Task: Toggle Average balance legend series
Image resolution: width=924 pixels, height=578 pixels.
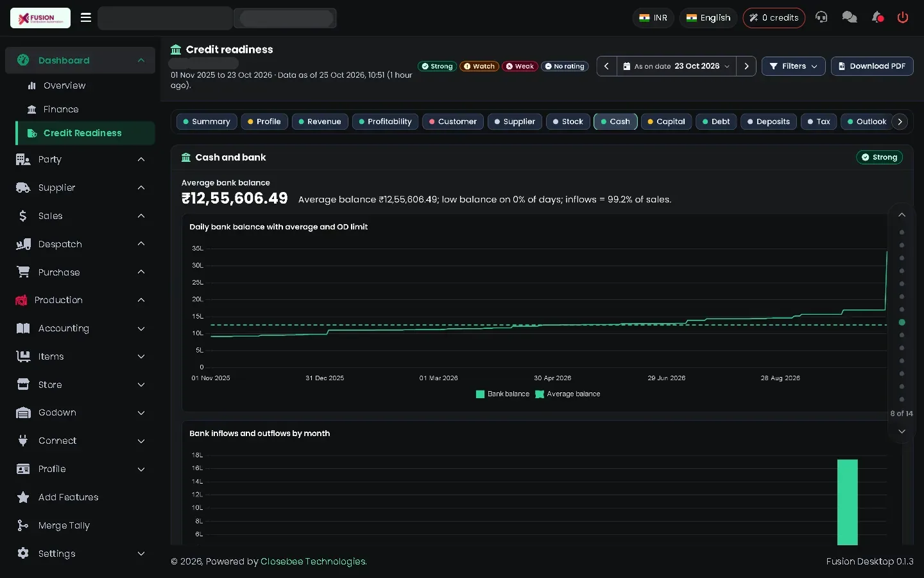Action: pyautogui.click(x=568, y=394)
